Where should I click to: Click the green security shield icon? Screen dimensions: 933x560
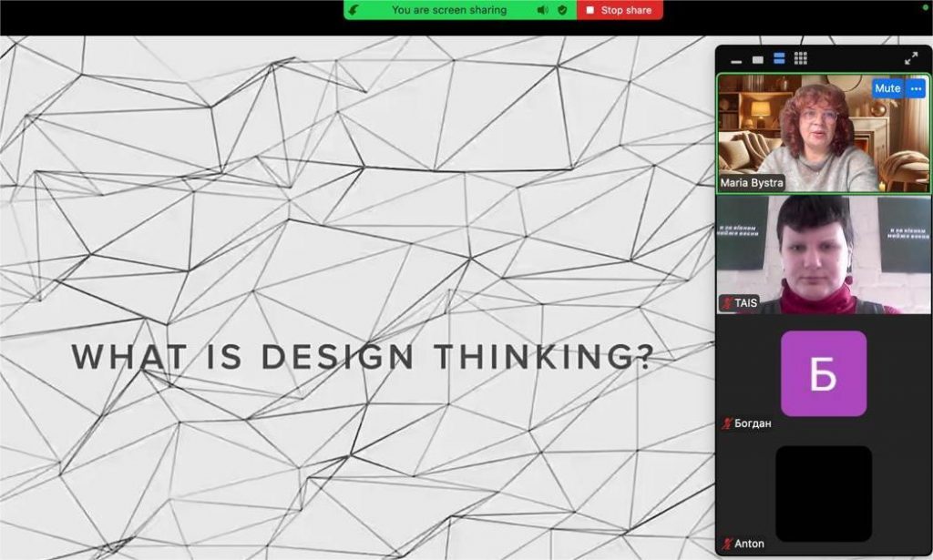click(x=562, y=10)
